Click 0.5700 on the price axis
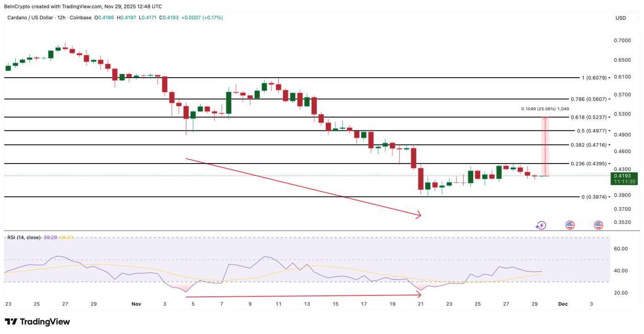644x334 pixels. (x=622, y=95)
